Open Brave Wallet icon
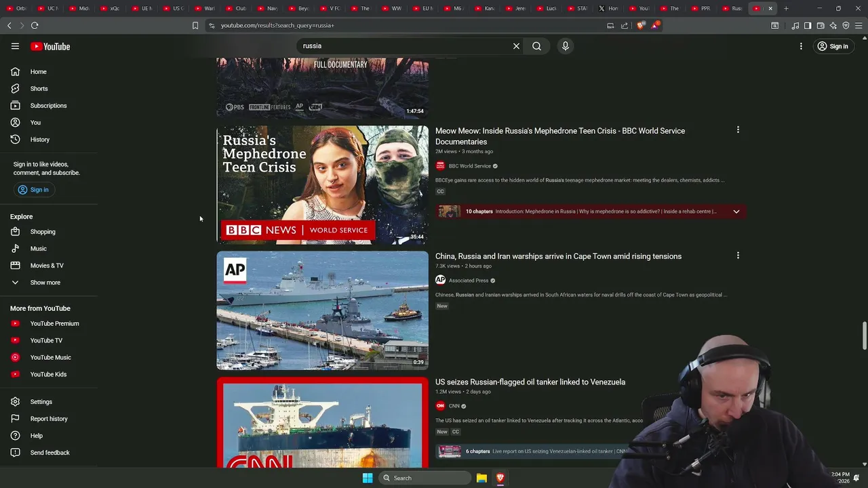Screen dimensions: 868x488 [x=821, y=25]
